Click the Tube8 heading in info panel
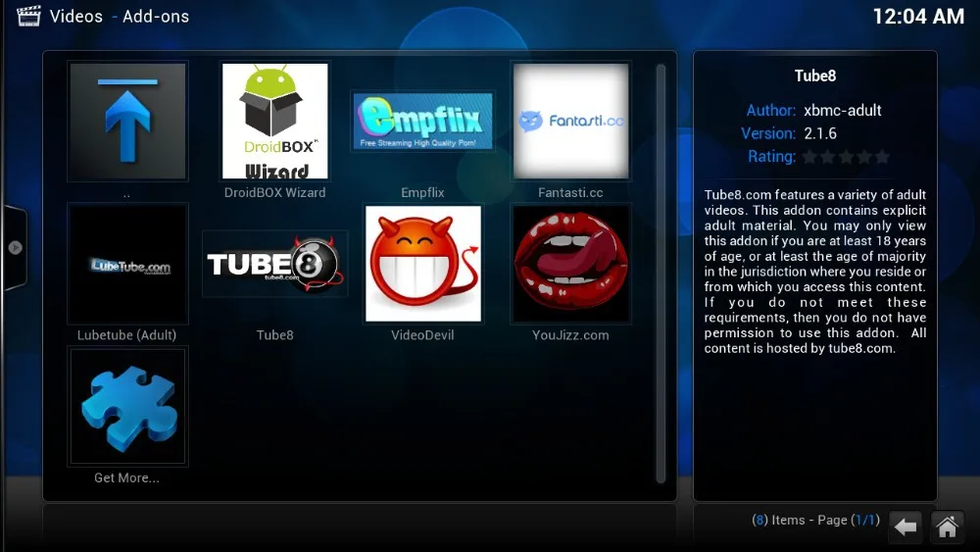This screenshot has width=980, height=552. click(x=815, y=75)
